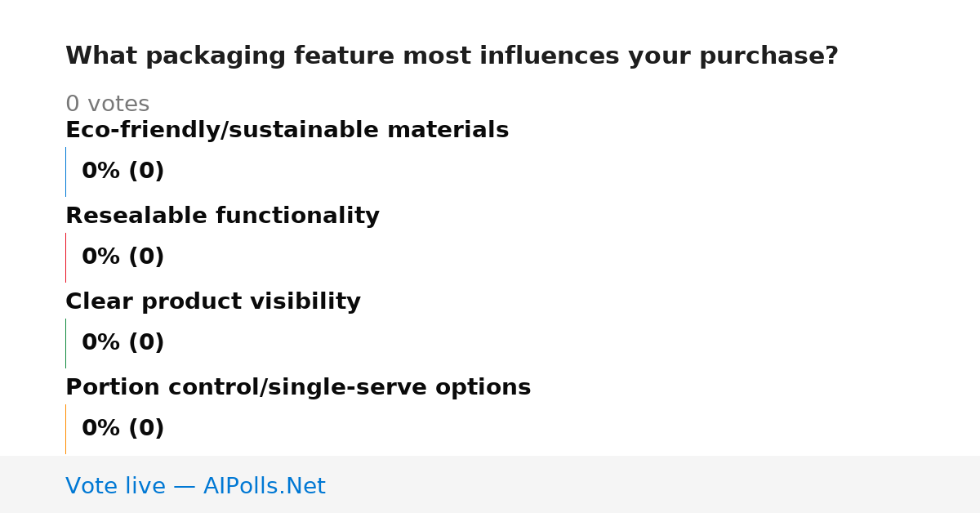980x513 pixels.
Task: Choose the Resealable functionality option
Action: pyautogui.click(x=222, y=216)
